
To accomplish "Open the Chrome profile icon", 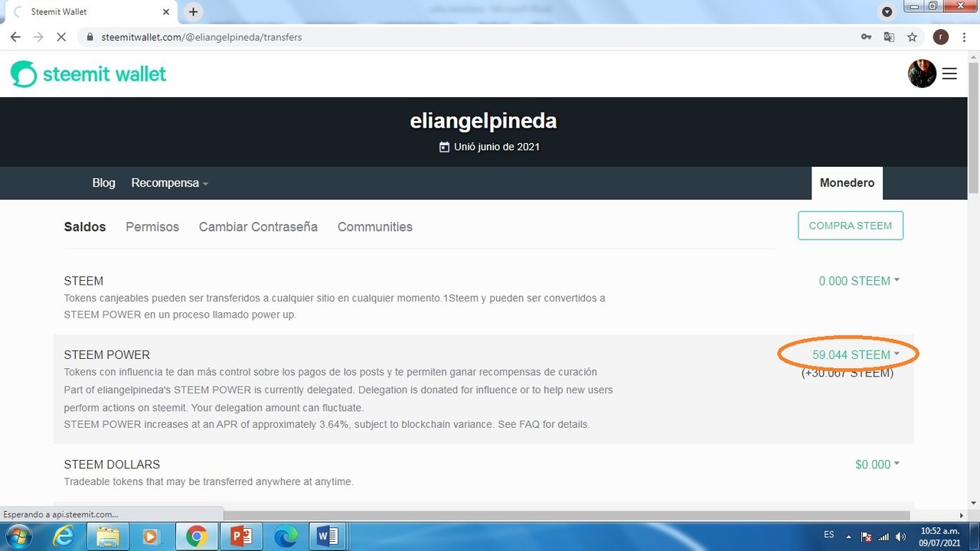I will tap(941, 37).
